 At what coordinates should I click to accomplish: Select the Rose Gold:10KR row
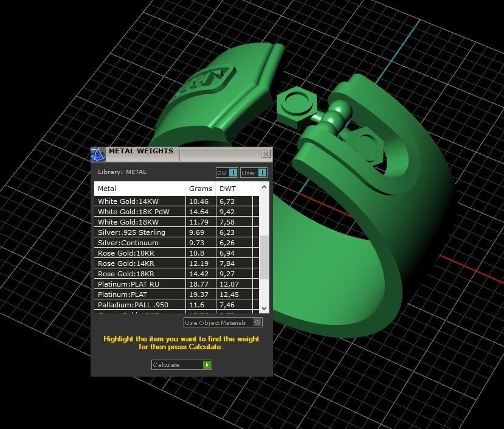(176, 253)
